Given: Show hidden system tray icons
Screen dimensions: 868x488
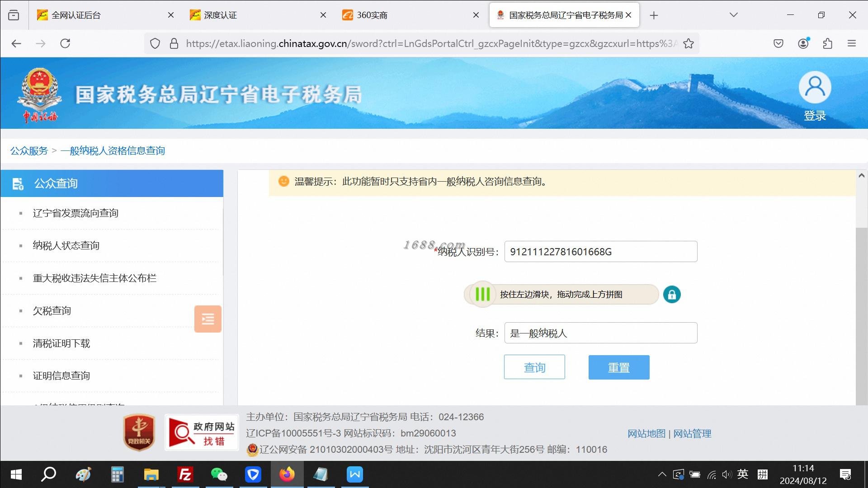Looking at the screenshot, I should click(662, 474).
